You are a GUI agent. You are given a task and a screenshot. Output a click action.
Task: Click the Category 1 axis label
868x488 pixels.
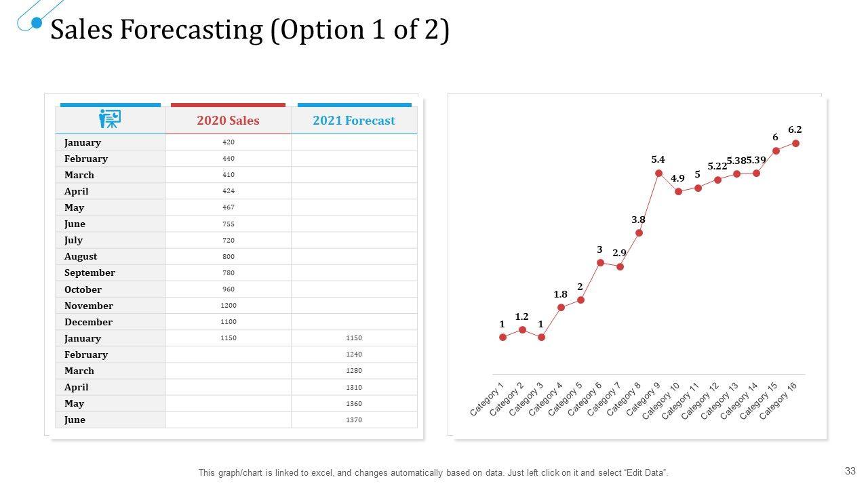[488, 399]
